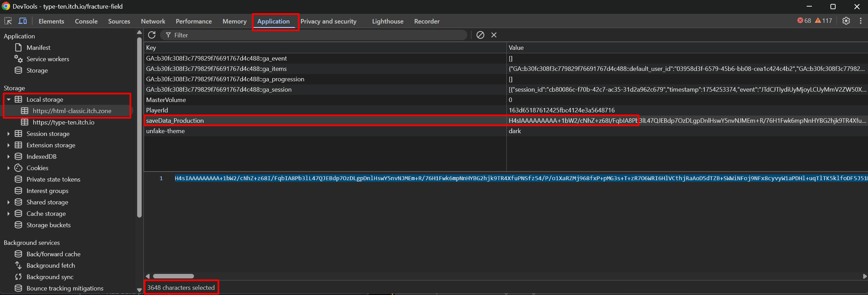Switch to the Memory tab
The width and height of the screenshot is (868, 295).
click(x=234, y=21)
